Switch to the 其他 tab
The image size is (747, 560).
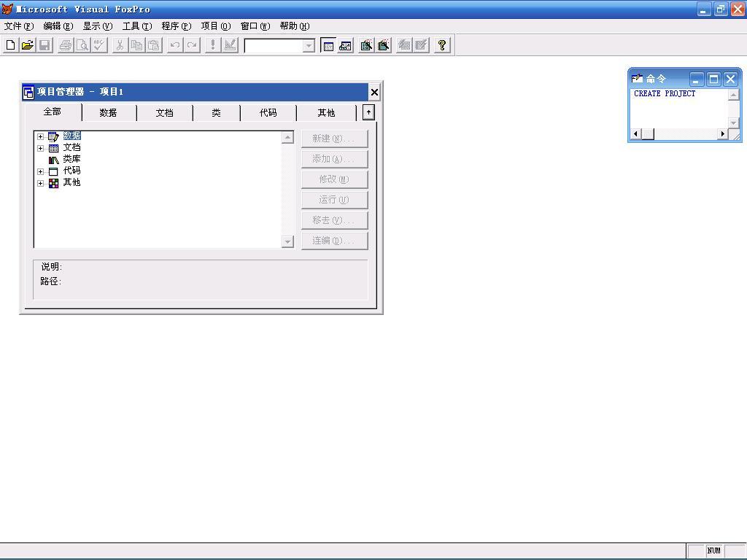pyautogui.click(x=326, y=113)
